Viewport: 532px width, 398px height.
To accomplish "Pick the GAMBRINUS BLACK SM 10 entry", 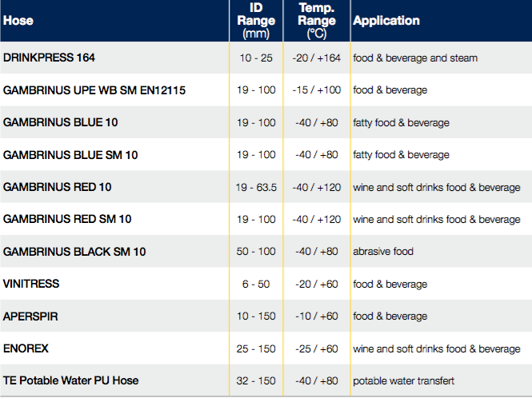I will [74, 252].
